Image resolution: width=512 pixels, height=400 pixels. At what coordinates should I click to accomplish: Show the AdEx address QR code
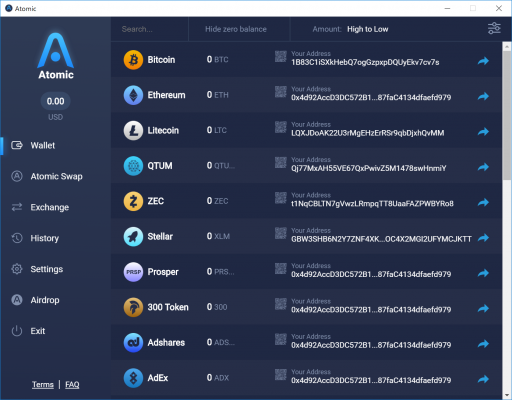coord(281,374)
